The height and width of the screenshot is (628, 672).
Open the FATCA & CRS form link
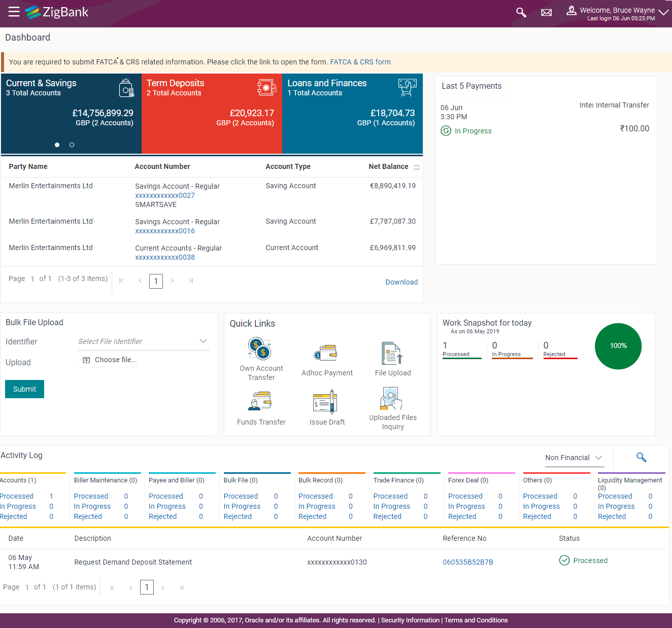click(360, 62)
